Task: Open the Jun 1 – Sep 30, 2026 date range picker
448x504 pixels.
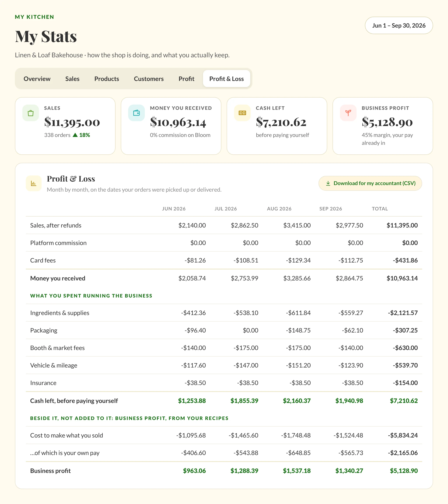Action: click(x=399, y=25)
